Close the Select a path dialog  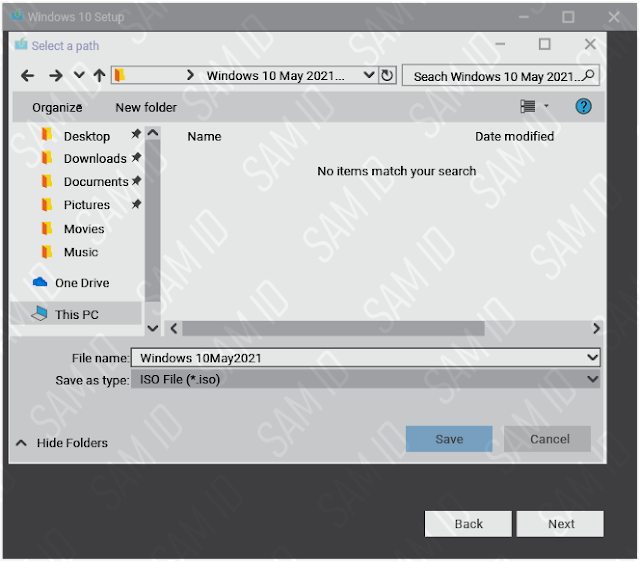590,44
